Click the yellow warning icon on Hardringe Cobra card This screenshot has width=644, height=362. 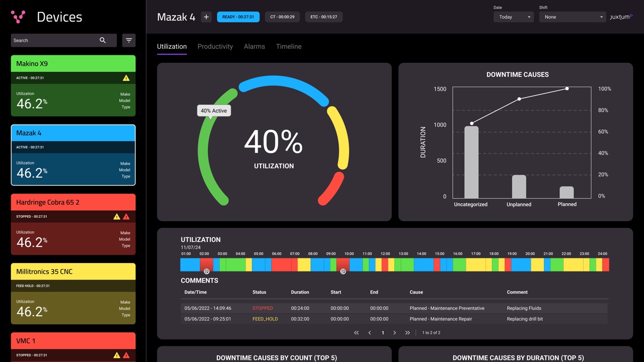(117, 217)
